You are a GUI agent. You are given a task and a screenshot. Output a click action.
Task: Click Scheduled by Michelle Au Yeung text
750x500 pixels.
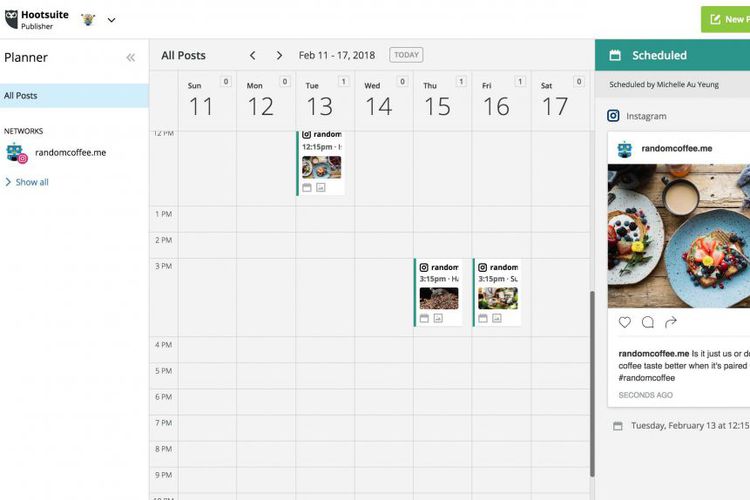pos(664,85)
